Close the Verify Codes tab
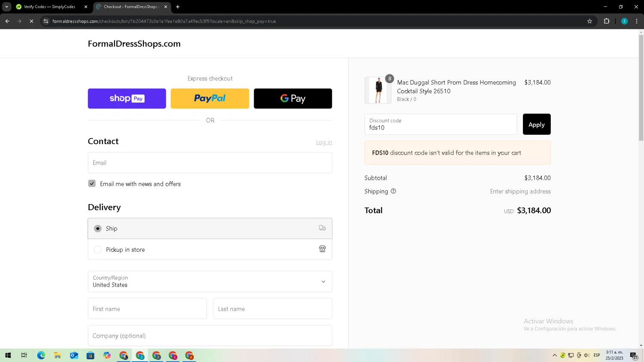644x362 pixels. 86,7
